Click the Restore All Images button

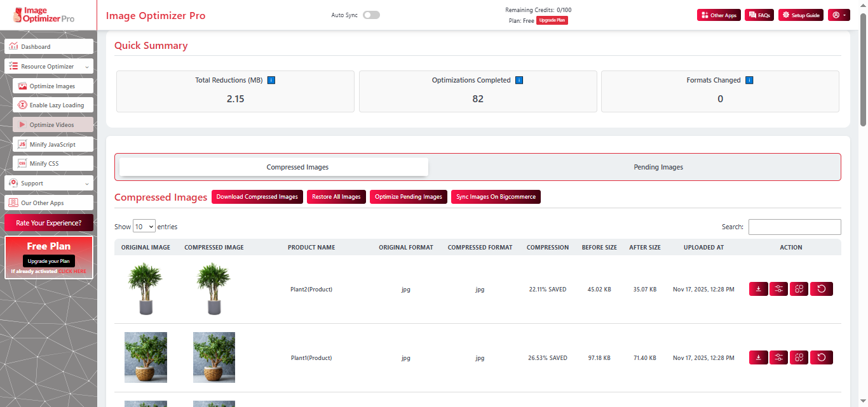pyautogui.click(x=336, y=197)
